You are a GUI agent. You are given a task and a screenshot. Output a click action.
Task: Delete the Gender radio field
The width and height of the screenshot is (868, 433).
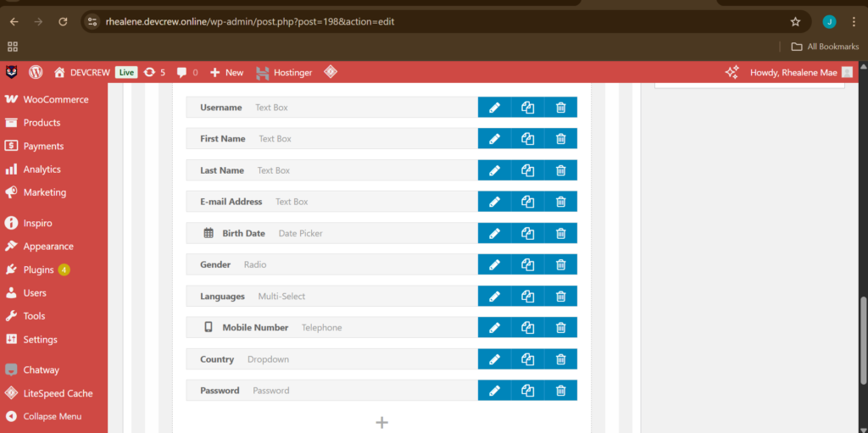coord(560,264)
